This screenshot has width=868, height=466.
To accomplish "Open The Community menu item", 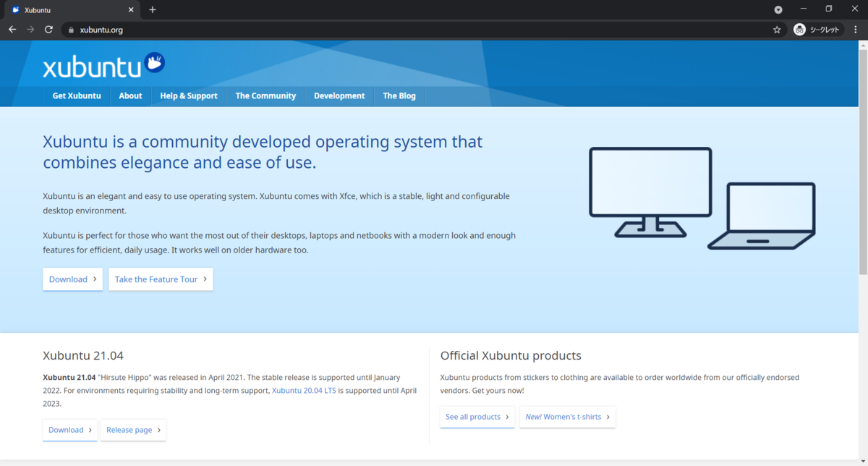I will 265,96.
